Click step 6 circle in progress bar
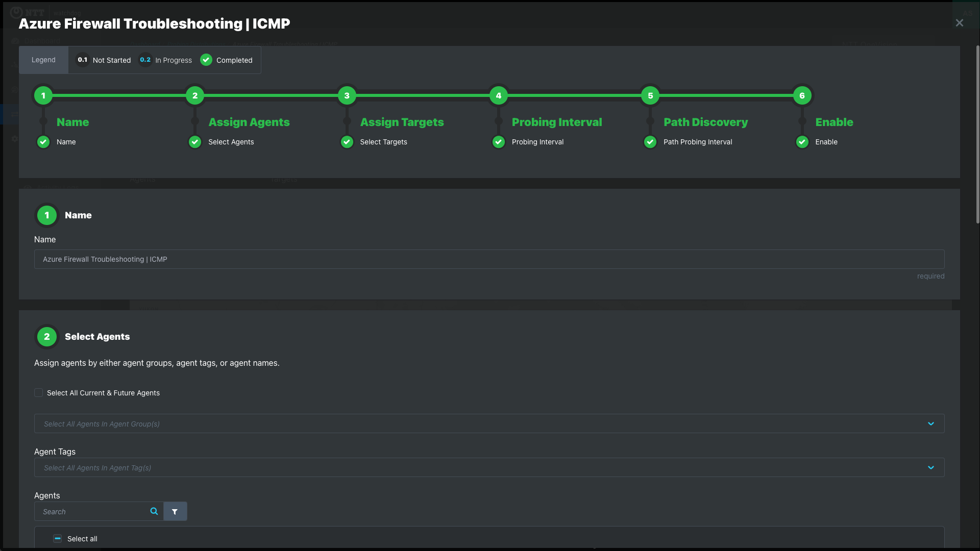The height and width of the screenshot is (551, 980). pos(802,95)
